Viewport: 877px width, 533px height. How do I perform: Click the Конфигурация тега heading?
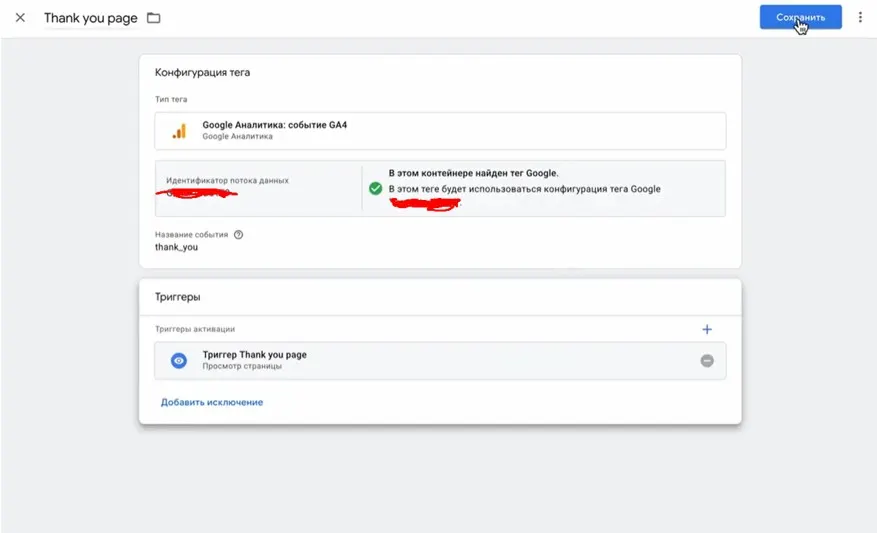point(202,72)
